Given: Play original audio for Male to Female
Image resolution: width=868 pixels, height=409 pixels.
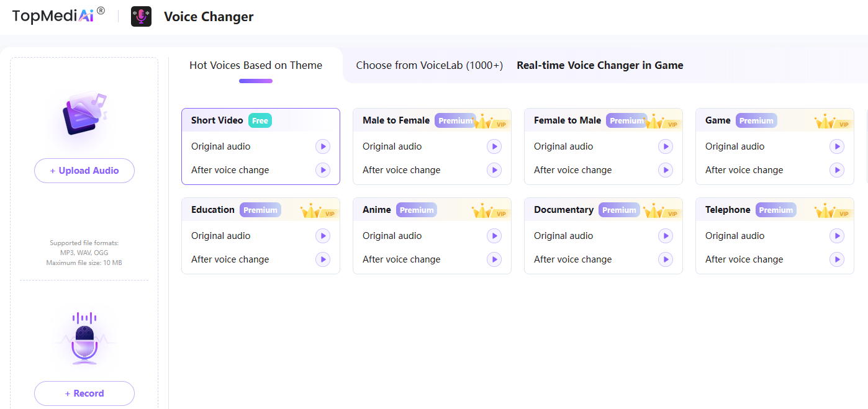Looking at the screenshot, I should [x=494, y=146].
